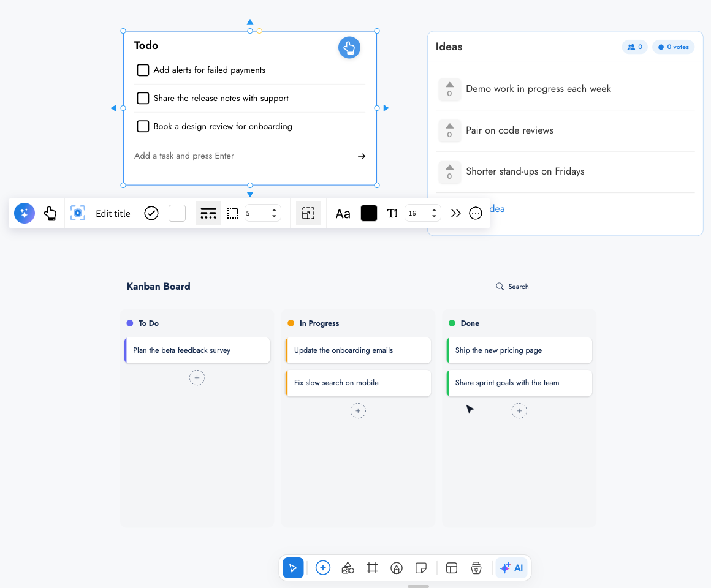711x588 pixels.
Task: Click the Ideas panel title
Action: tap(449, 47)
